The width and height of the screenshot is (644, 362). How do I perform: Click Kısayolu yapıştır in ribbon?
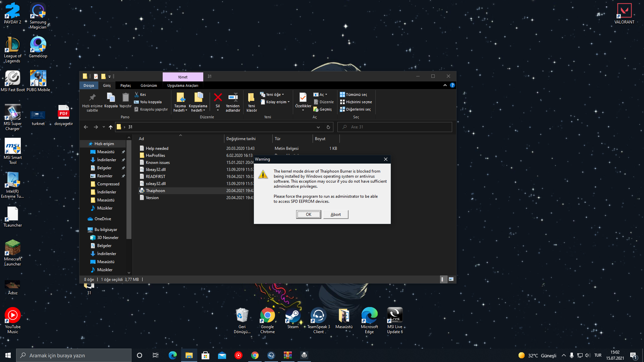151,109
